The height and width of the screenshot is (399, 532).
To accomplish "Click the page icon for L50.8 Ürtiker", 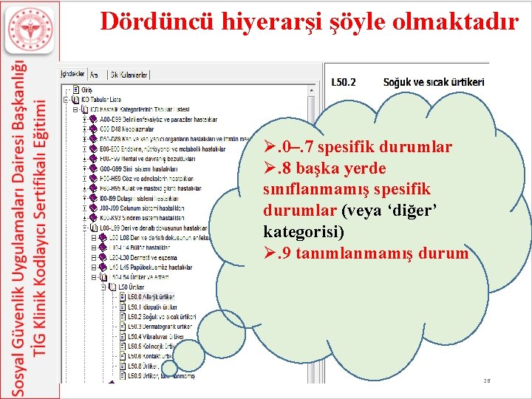I will pyautogui.click(x=123, y=366).
